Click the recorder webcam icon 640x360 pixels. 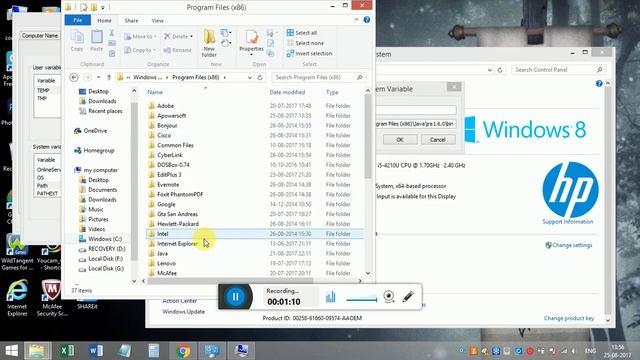[389, 297]
